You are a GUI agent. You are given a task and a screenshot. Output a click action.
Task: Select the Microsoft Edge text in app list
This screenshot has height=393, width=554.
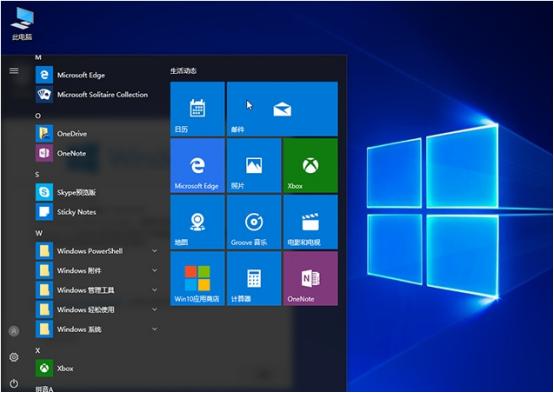(81, 75)
